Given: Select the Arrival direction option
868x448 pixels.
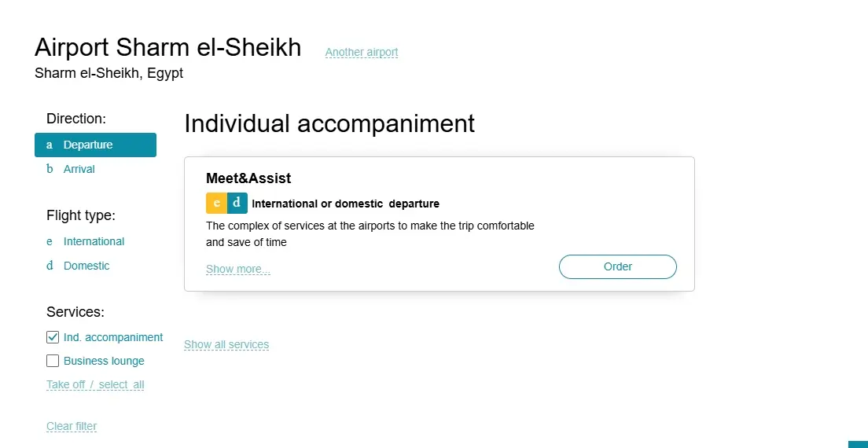Looking at the screenshot, I should click(79, 169).
